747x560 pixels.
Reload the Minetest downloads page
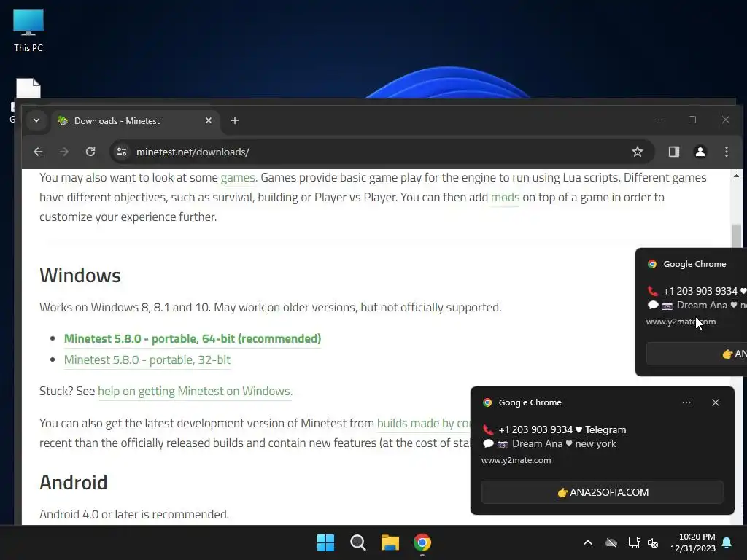coord(90,152)
